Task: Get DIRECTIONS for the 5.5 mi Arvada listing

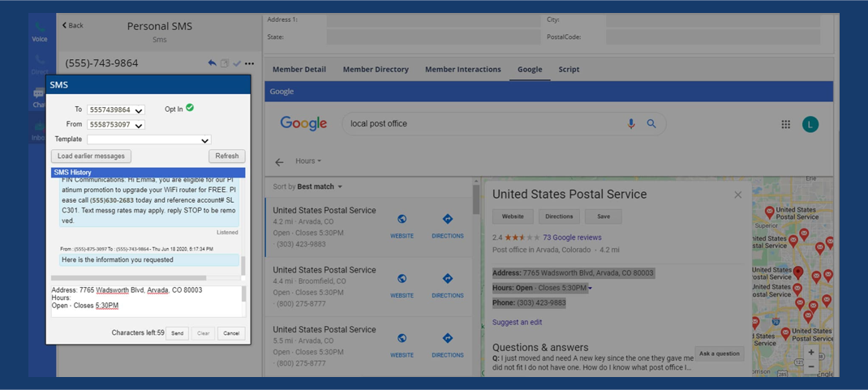Action: click(448, 345)
